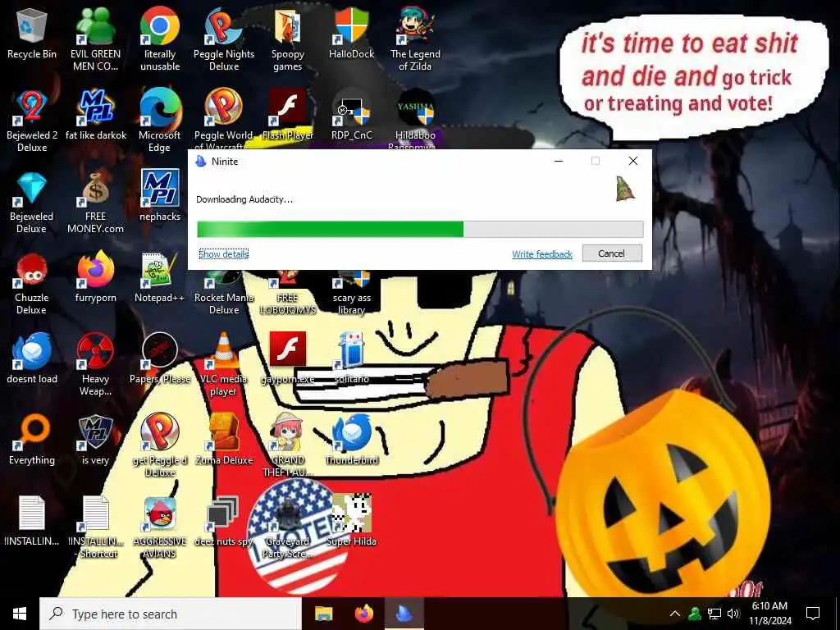840x630 pixels.
Task: Open network status tray icon
Action: pyautogui.click(x=714, y=614)
